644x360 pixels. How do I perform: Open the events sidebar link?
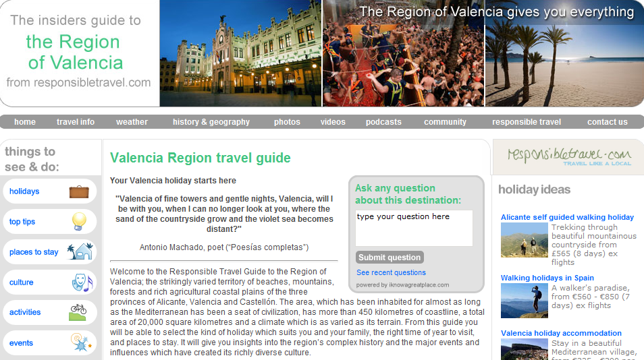(x=21, y=342)
